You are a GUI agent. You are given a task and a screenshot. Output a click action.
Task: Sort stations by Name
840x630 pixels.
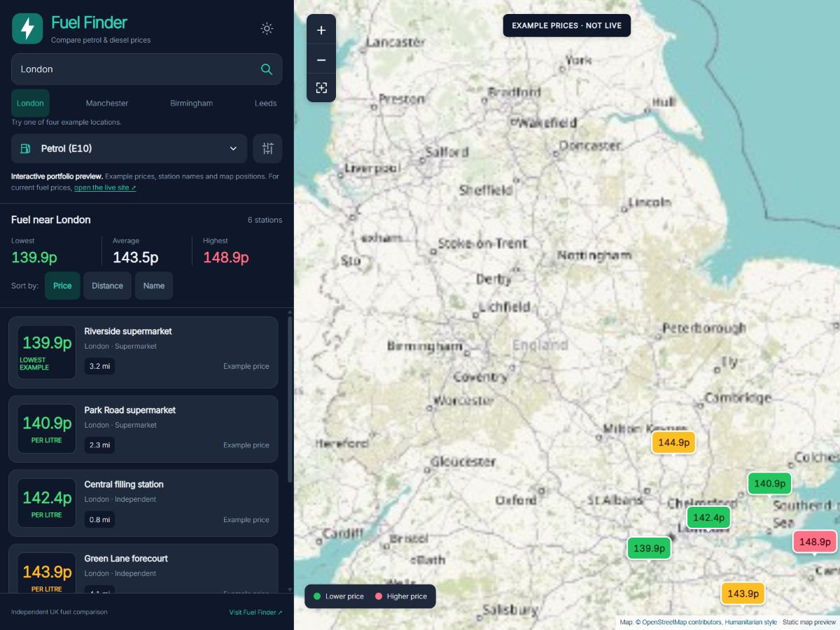click(154, 286)
